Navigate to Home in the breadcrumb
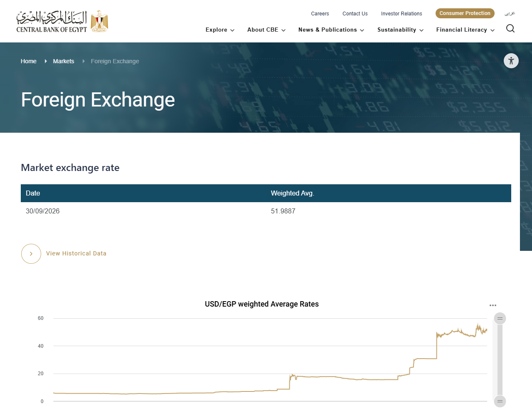This screenshot has height=416, width=532. [29, 61]
